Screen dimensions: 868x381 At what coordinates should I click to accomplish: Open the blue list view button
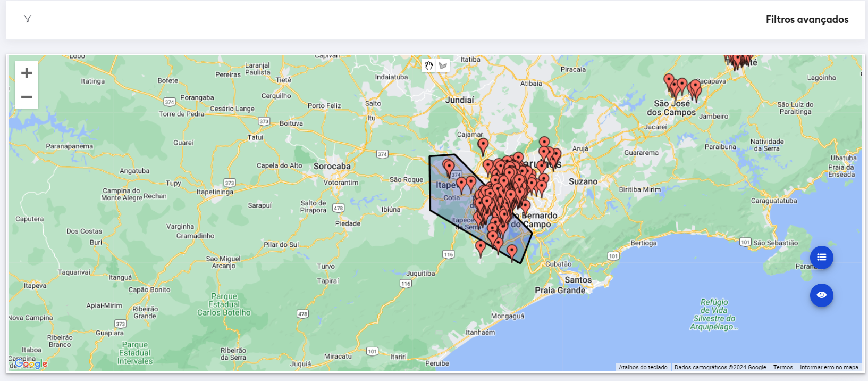821,258
